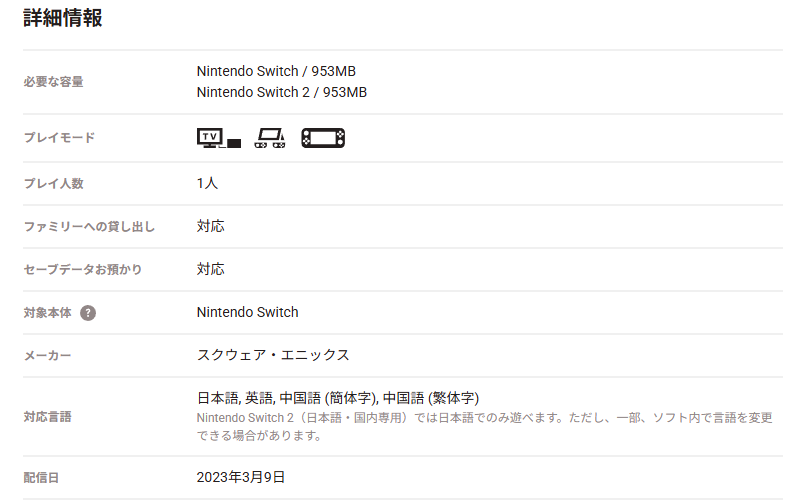Select the メーカー label
The image size is (807, 504).
47,355
